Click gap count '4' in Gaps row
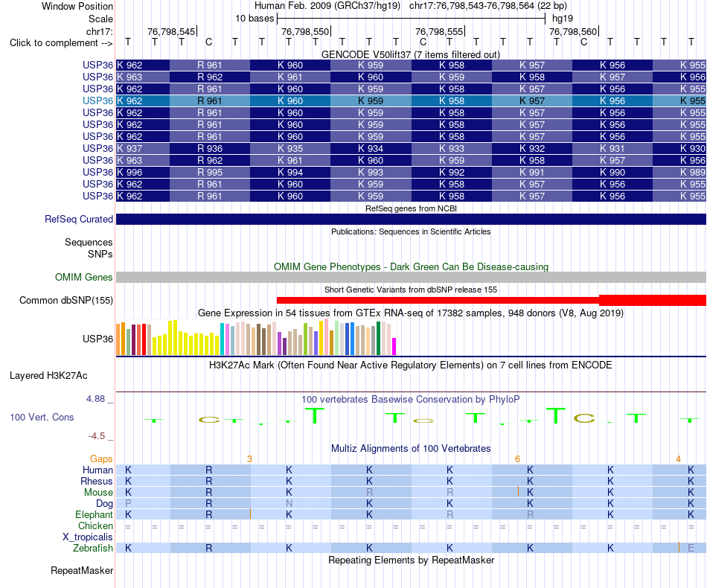 point(678,459)
